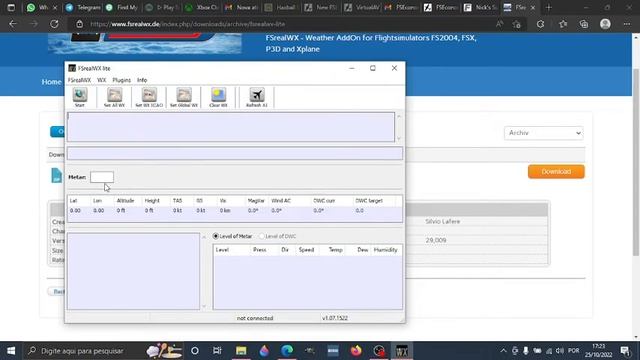Click the Favorites star icon in browser
The width and height of the screenshot is (640, 360).
[563, 24]
